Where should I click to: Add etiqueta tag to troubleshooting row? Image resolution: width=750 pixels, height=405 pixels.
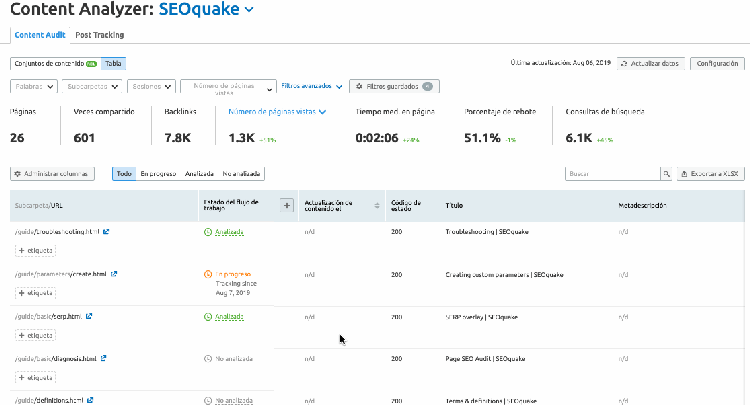[35, 251]
